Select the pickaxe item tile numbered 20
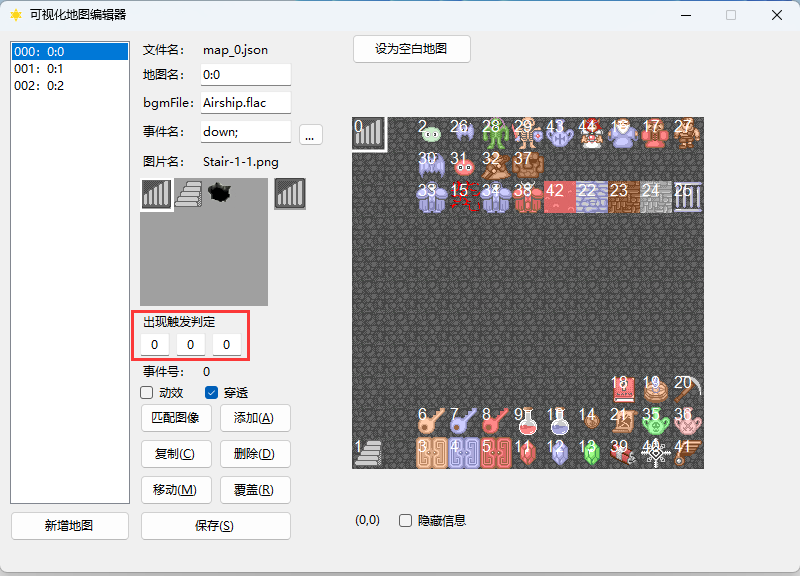The height and width of the screenshot is (576, 800). (688, 389)
